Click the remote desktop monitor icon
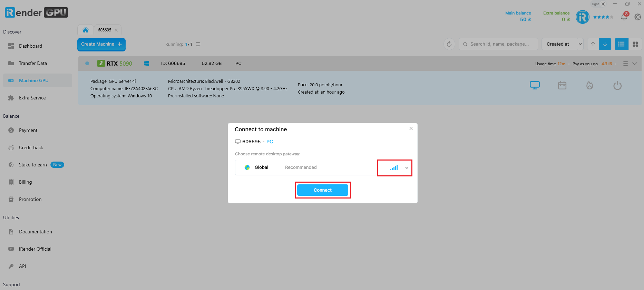 (535, 85)
